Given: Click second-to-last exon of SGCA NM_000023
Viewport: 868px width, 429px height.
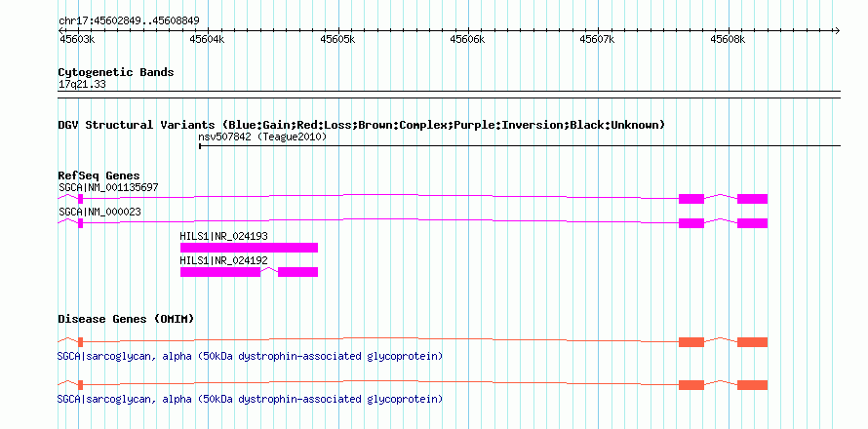Looking at the screenshot, I should click(691, 223).
